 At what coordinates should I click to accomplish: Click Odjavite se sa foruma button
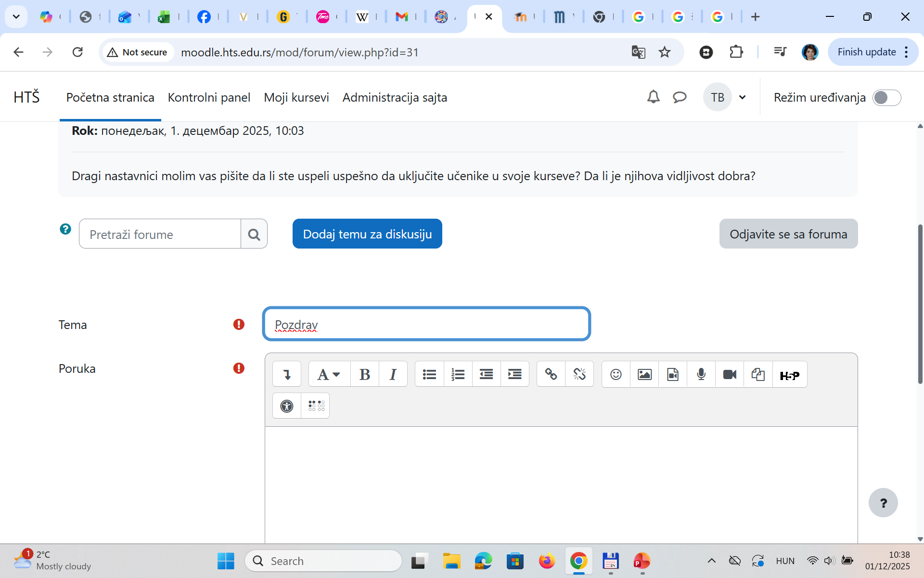click(788, 234)
